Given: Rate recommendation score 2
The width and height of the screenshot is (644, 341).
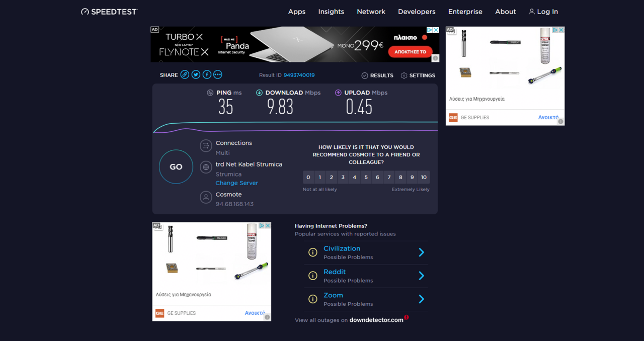Looking at the screenshot, I should click(332, 177).
